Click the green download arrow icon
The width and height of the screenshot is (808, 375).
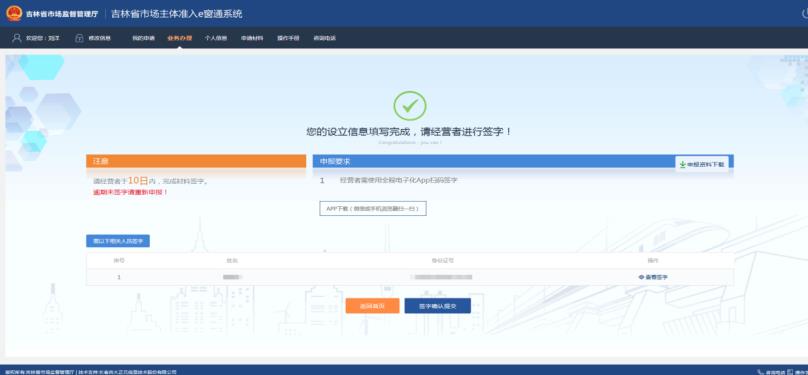(x=683, y=164)
